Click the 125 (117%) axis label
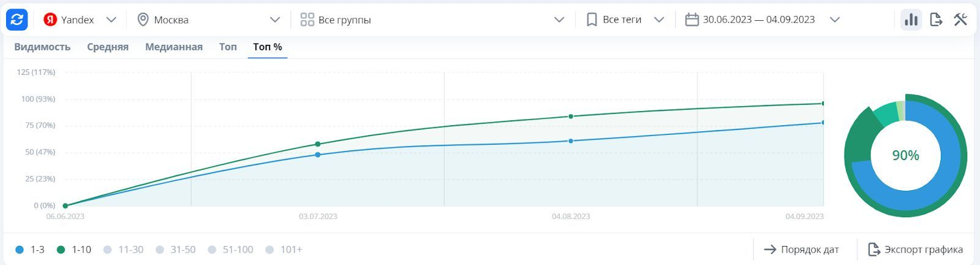This screenshot has width=980, height=265. click(x=36, y=72)
